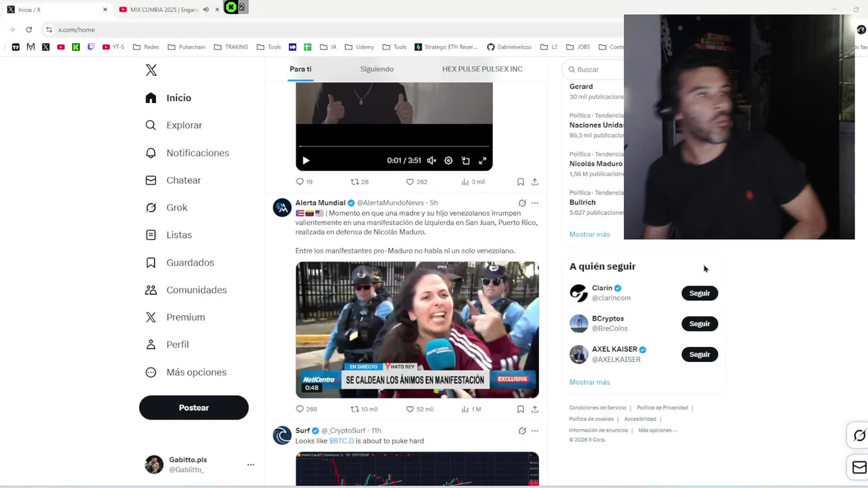Open more options on Surf post
Image resolution: width=868 pixels, height=488 pixels.
(x=534, y=430)
